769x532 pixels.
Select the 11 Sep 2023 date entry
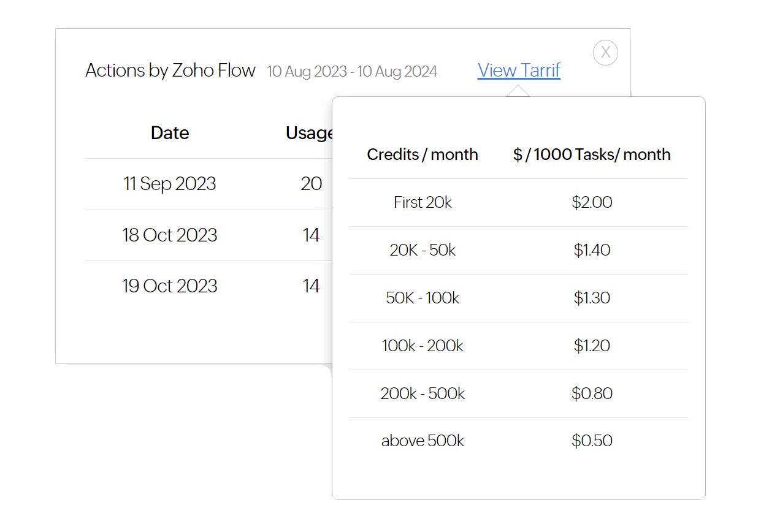point(170,184)
